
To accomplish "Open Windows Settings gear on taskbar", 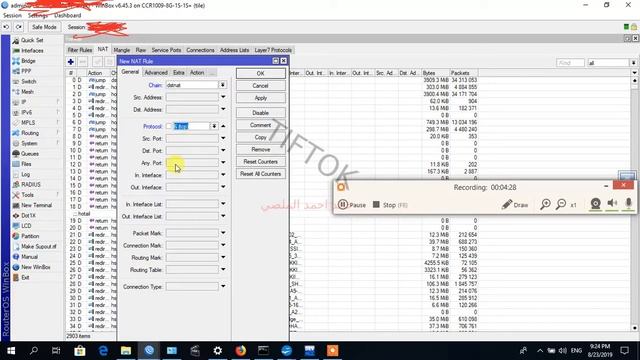I will pyautogui.click(x=218, y=351).
